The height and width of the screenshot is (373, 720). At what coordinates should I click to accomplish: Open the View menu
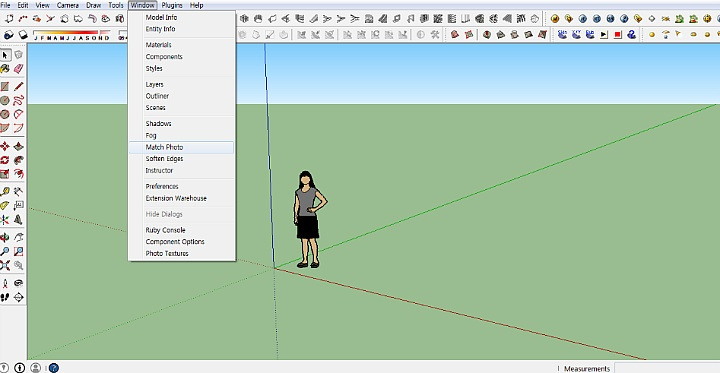click(x=42, y=6)
